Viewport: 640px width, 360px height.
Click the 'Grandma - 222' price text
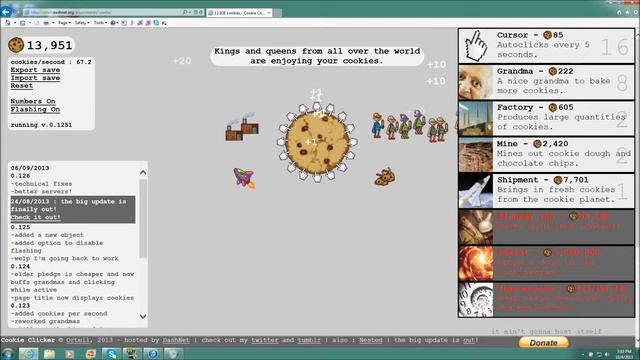[x=535, y=71]
